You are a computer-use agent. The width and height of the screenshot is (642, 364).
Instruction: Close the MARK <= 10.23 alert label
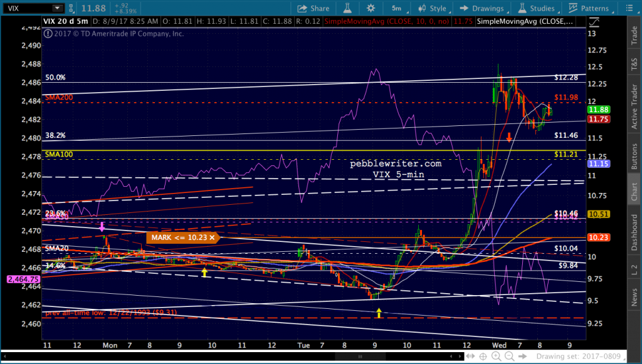(x=212, y=237)
